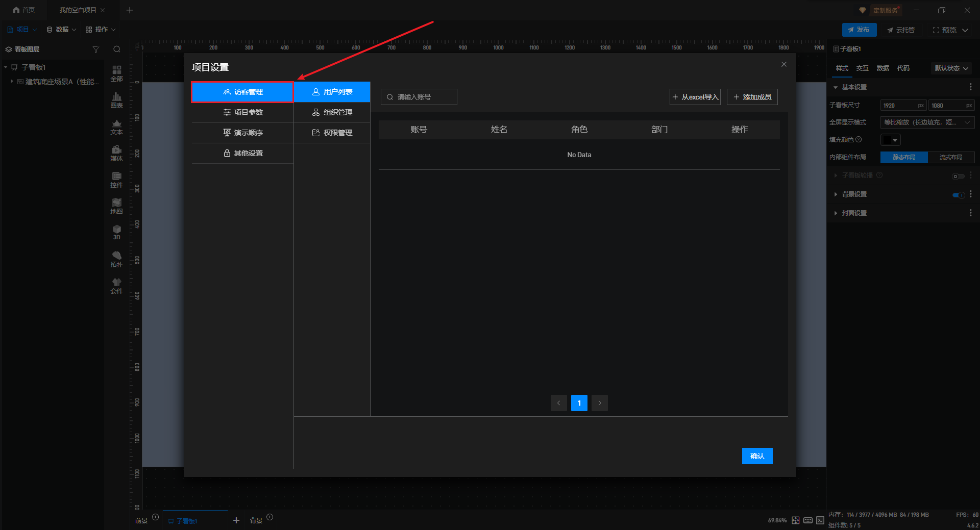Screen dimensions: 980x530
Task: Open the 权限管理 sub-tab
Action: click(x=332, y=133)
